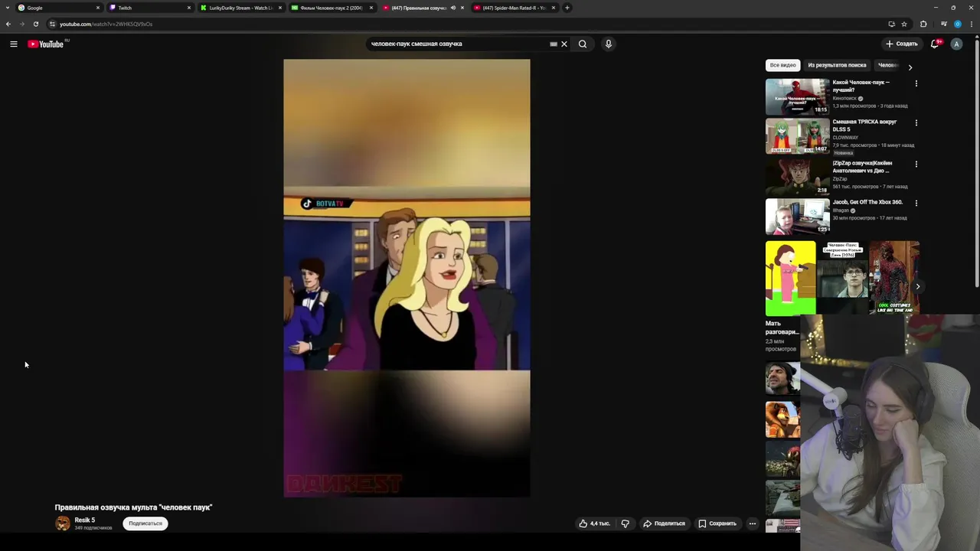Go to the YouTube home logo
980x551 pixels.
click(46, 44)
